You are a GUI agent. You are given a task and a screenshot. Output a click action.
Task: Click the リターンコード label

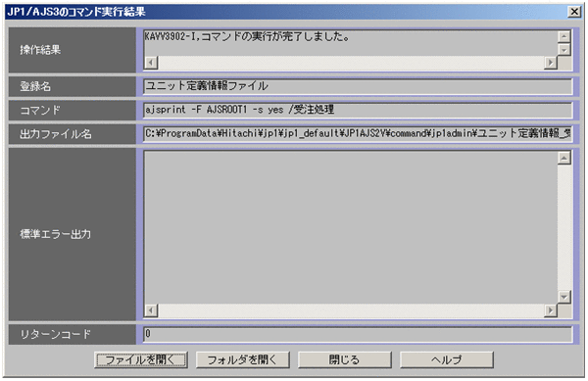tap(56, 334)
